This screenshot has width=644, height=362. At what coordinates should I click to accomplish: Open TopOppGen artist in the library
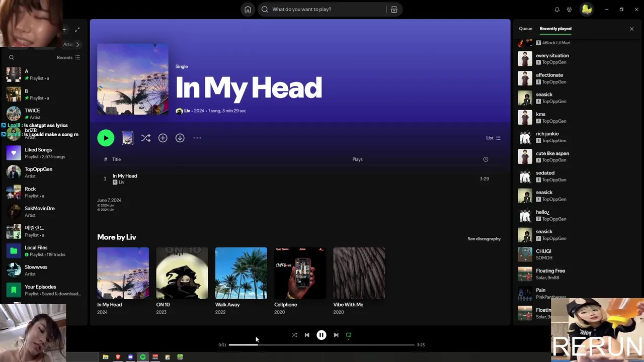tap(44, 172)
